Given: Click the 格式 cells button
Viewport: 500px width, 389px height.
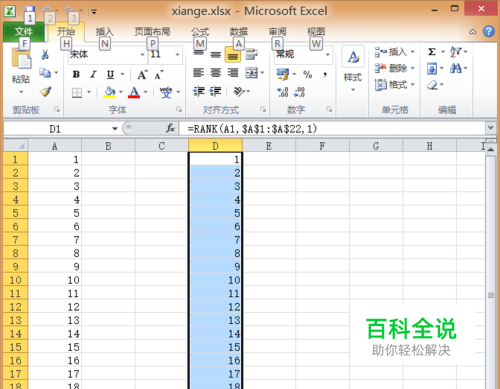Looking at the screenshot, I should pyautogui.click(x=395, y=85).
